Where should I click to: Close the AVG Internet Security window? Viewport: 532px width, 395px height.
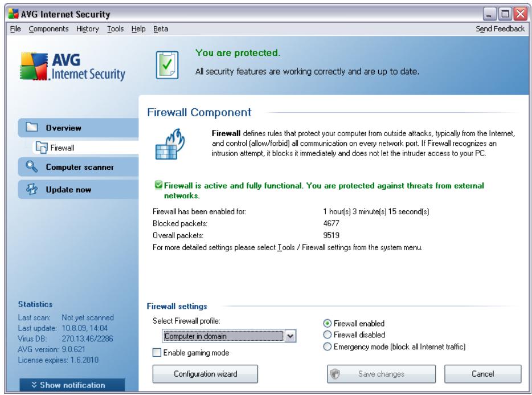pos(520,14)
